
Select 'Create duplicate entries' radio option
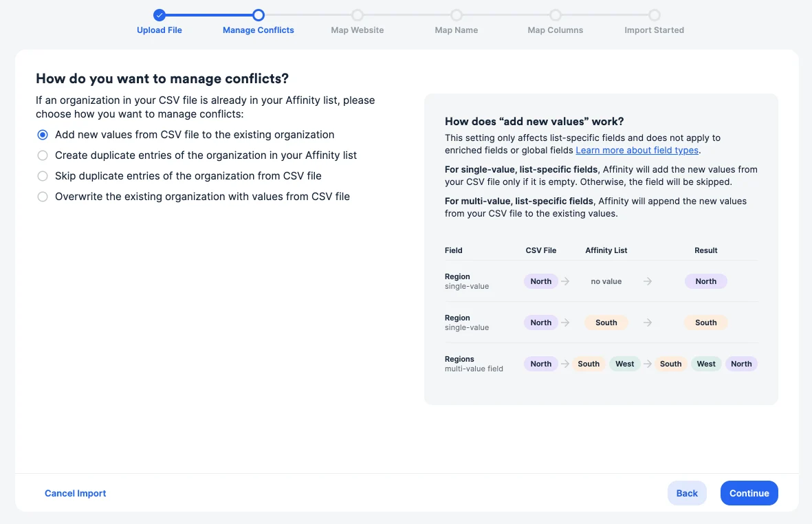point(43,155)
